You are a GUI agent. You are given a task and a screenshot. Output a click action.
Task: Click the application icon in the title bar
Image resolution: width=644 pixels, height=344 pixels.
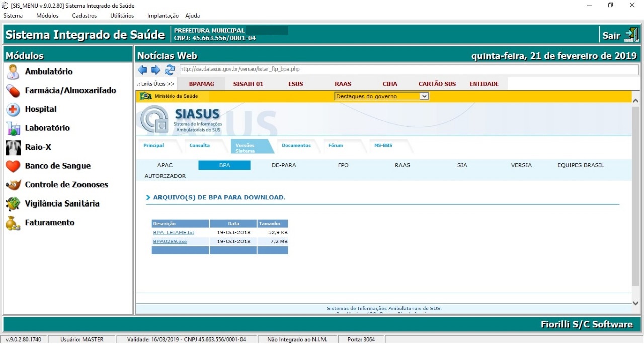(5, 5)
